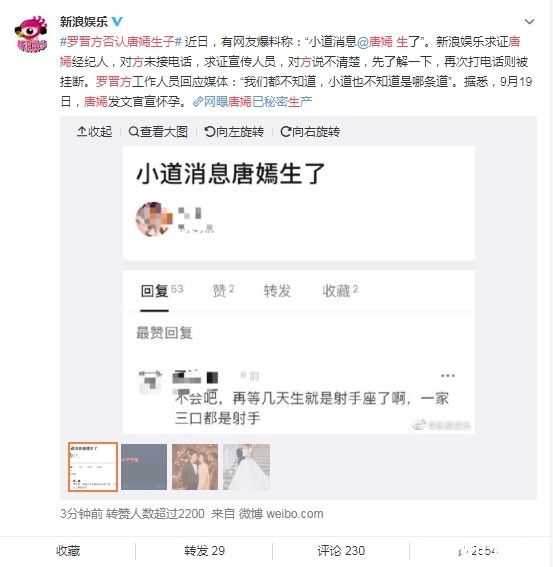Click the blue verified badge beside 新浪娱乐
Viewport: 553px width, 567px height.
(117, 22)
